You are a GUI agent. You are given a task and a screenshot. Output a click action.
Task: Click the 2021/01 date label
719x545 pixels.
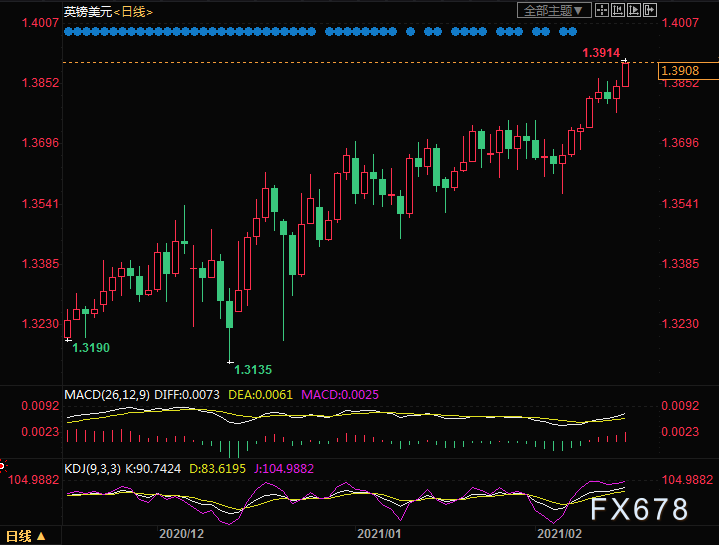379,534
